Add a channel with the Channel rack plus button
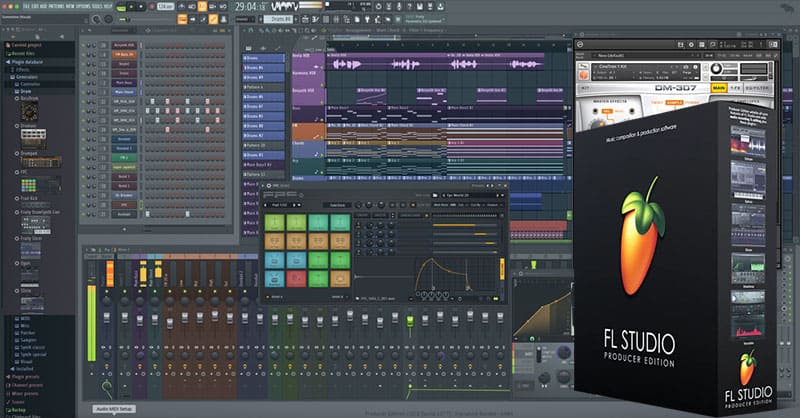Screen dimensions: 800x418 tap(124, 229)
